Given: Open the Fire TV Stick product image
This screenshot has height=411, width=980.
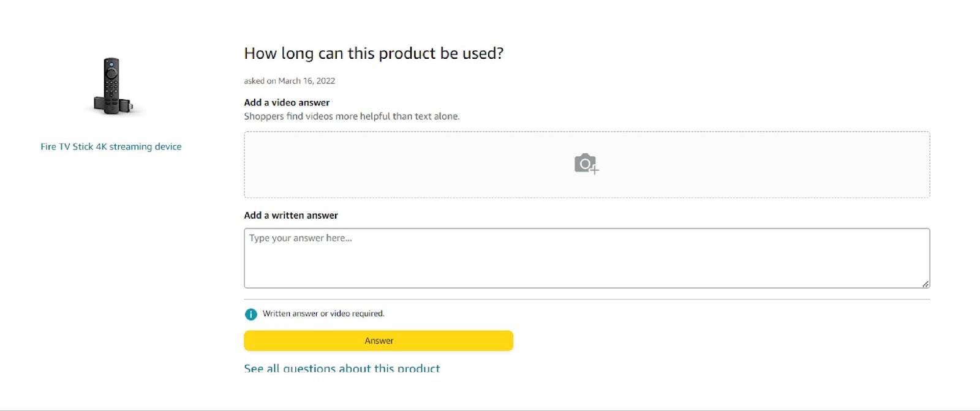Looking at the screenshot, I should [111, 86].
